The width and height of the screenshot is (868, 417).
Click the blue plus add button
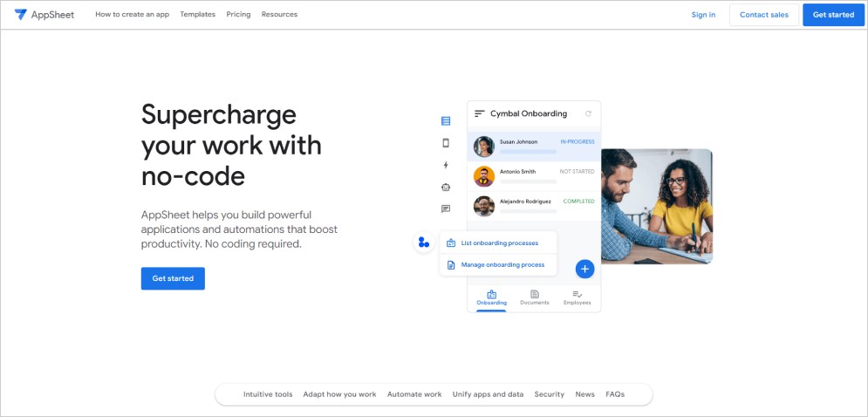coord(584,269)
